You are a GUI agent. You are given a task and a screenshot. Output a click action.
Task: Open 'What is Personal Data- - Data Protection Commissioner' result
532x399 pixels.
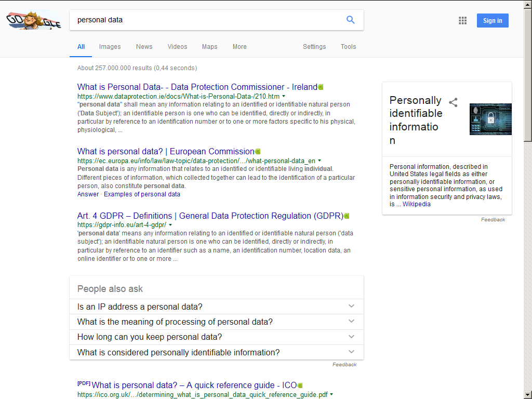point(197,87)
